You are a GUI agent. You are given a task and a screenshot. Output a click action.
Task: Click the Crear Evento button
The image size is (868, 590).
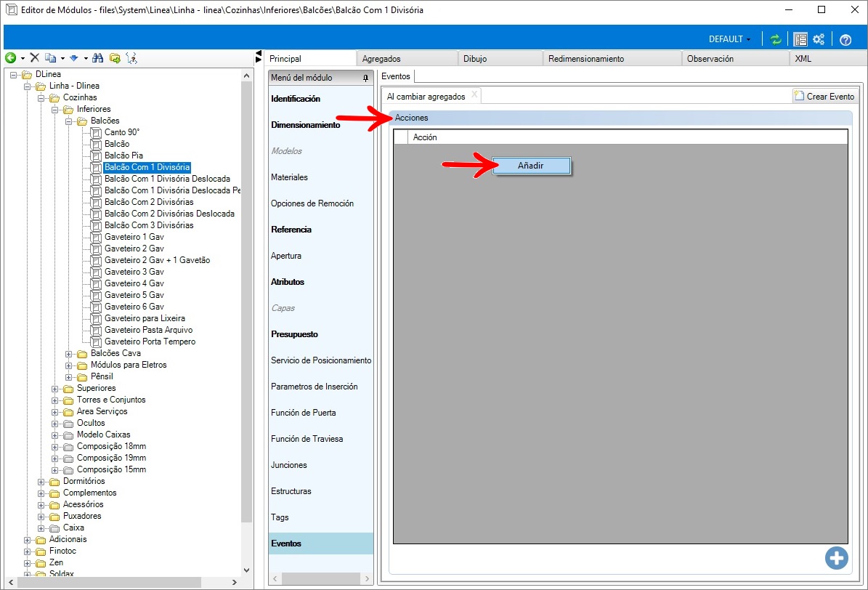tap(825, 96)
